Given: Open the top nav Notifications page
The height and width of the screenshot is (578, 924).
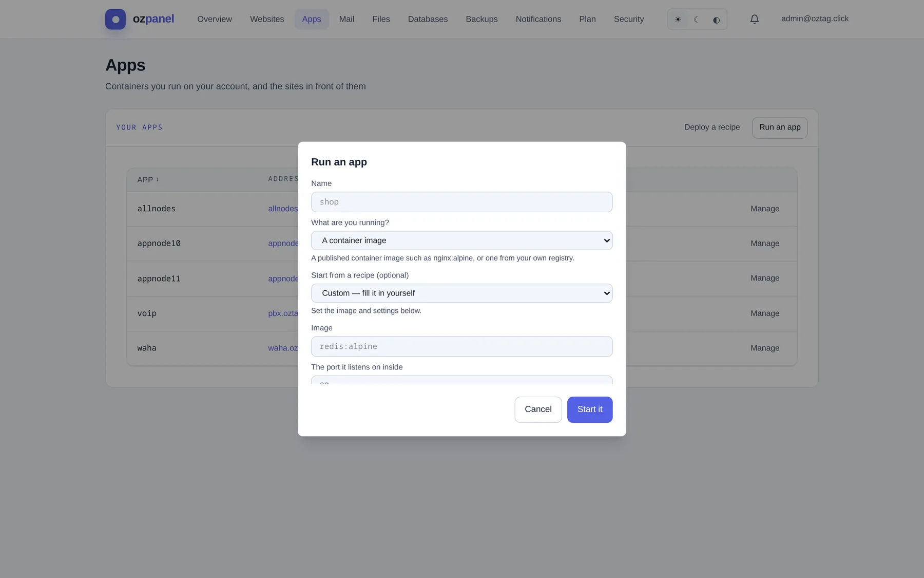Looking at the screenshot, I should tap(538, 19).
